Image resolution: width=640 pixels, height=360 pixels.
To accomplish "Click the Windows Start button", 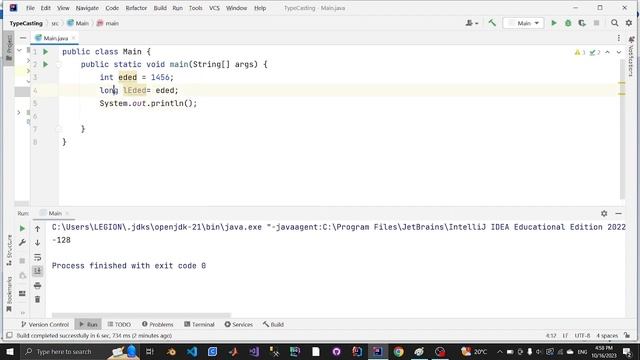I will point(9,351).
